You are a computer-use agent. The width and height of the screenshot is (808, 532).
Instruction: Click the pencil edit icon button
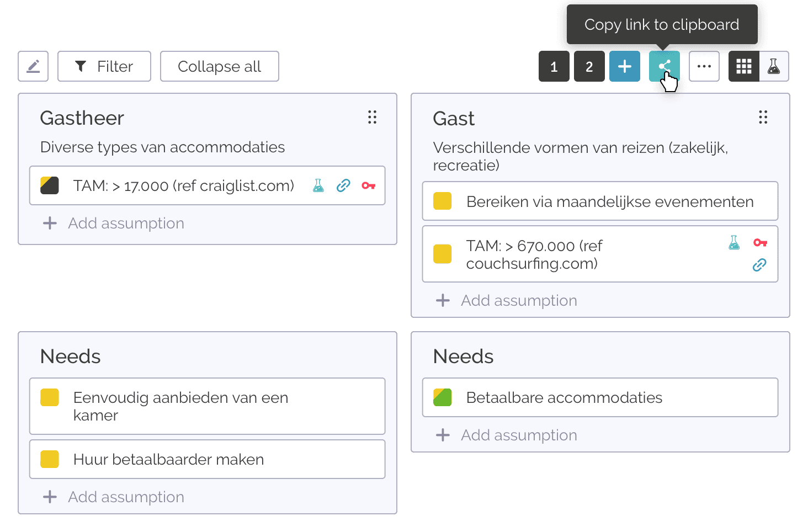pos(33,66)
